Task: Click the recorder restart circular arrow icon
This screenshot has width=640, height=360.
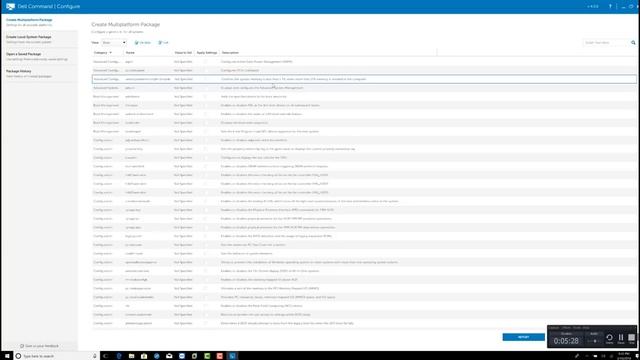Action: click(609, 338)
